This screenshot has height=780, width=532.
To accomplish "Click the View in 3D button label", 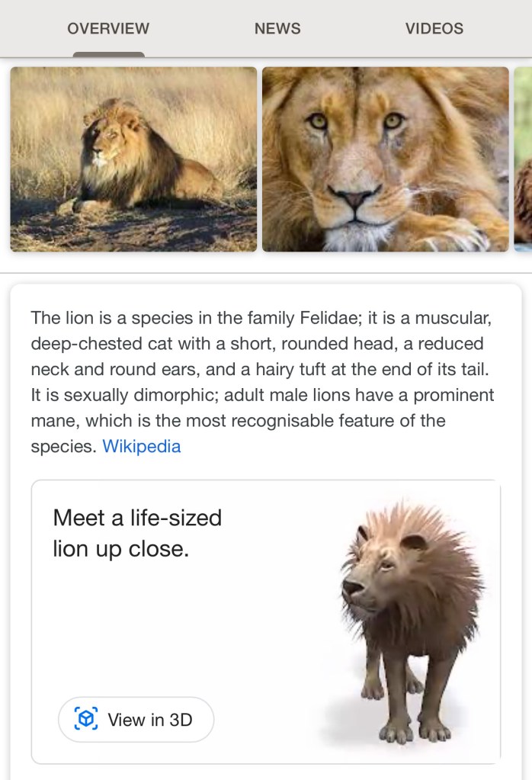I will click(150, 719).
